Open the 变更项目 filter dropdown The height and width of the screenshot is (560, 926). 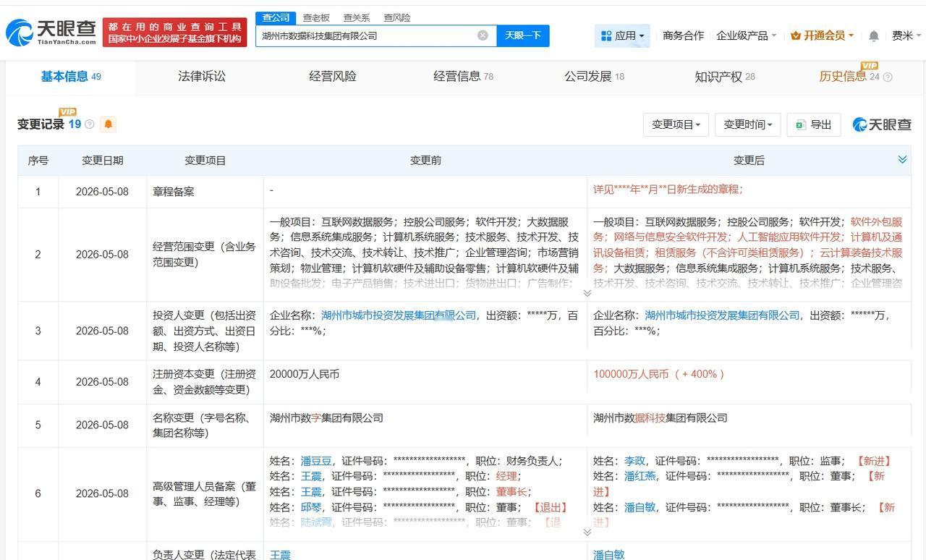coord(676,124)
